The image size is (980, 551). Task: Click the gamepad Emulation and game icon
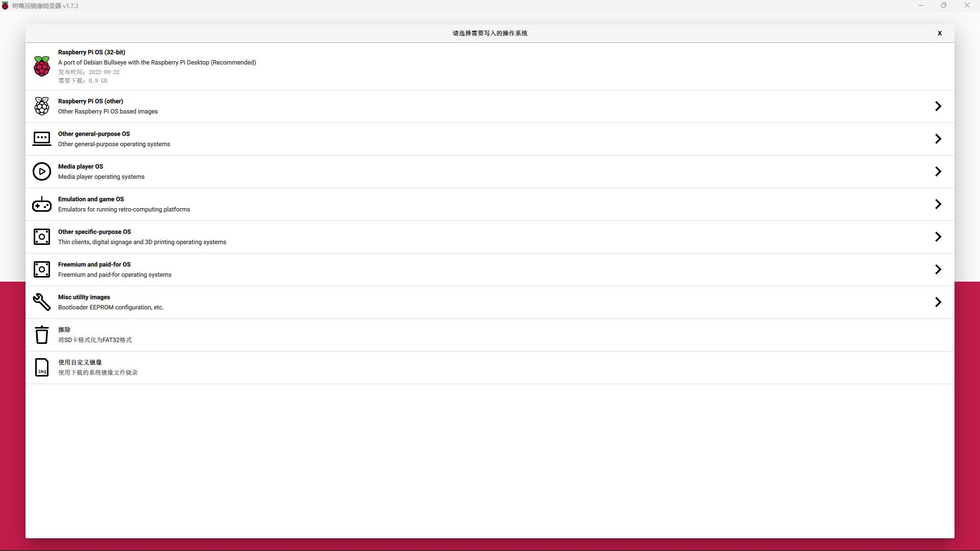[42, 204]
